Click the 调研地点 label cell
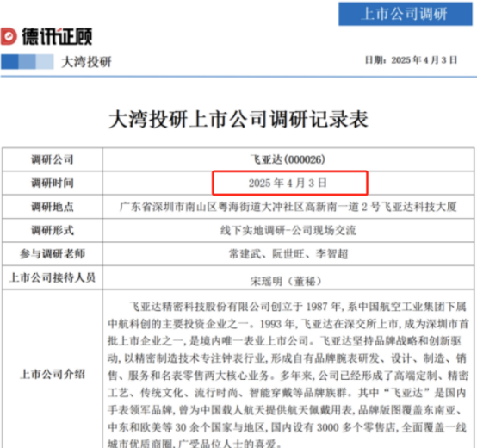Viewport: 477px width, 448px height. tap(53, 207)
